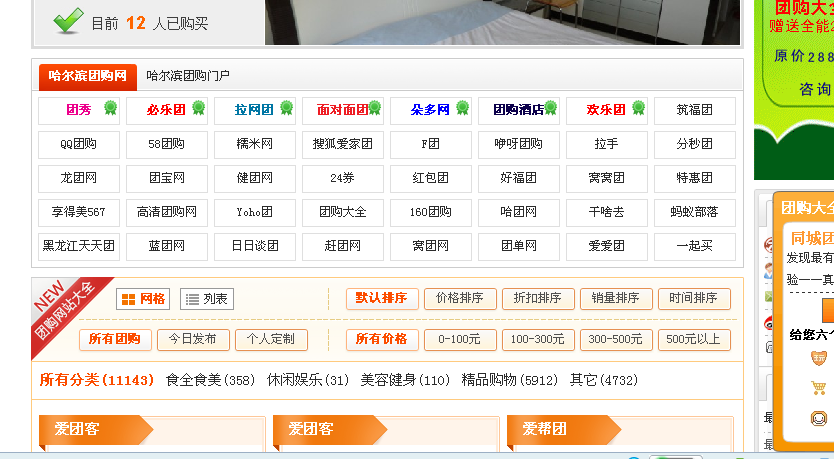Visit 蚂蚁部落

(695, 212)
